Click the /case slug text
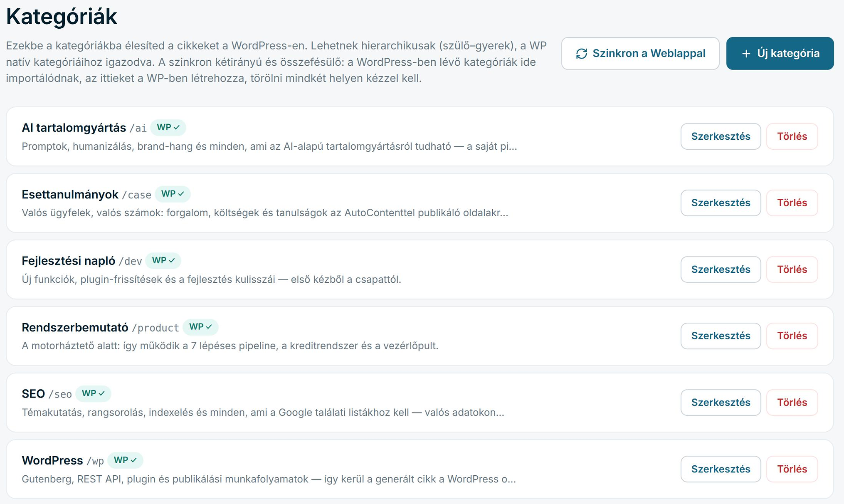Viewport: 844px width, 504px height. point(136,195)
